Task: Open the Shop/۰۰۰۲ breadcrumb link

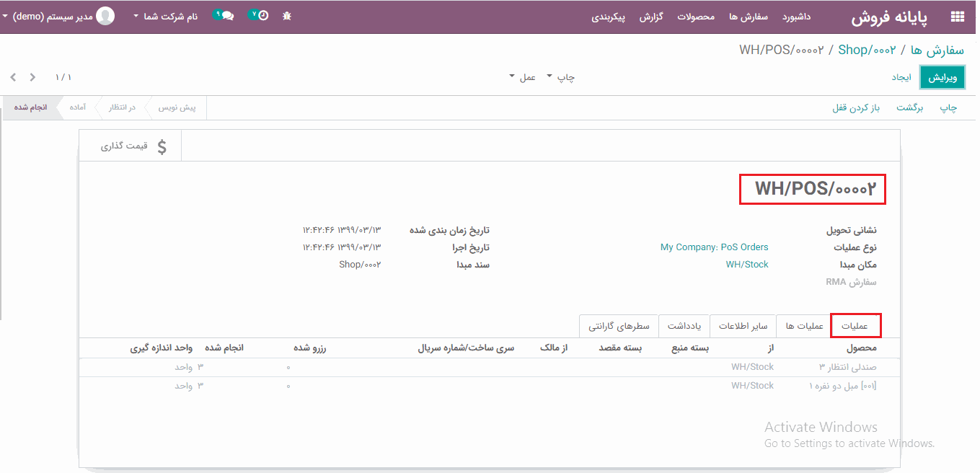Action: pos(868,50)
